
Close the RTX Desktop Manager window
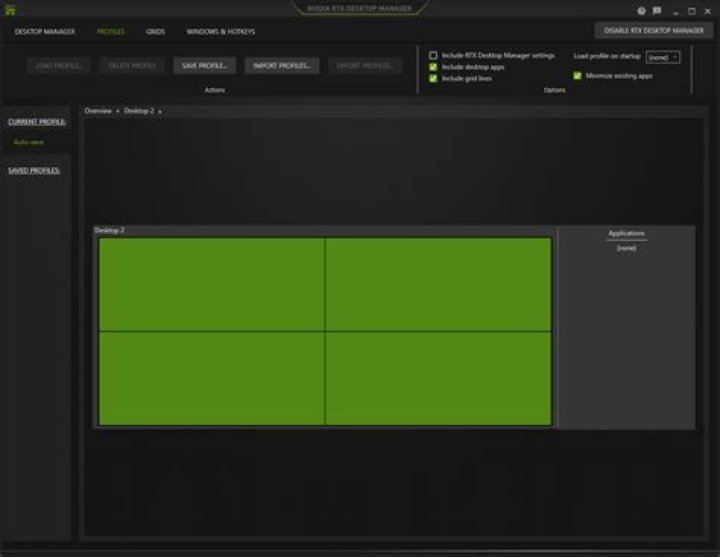708,11
